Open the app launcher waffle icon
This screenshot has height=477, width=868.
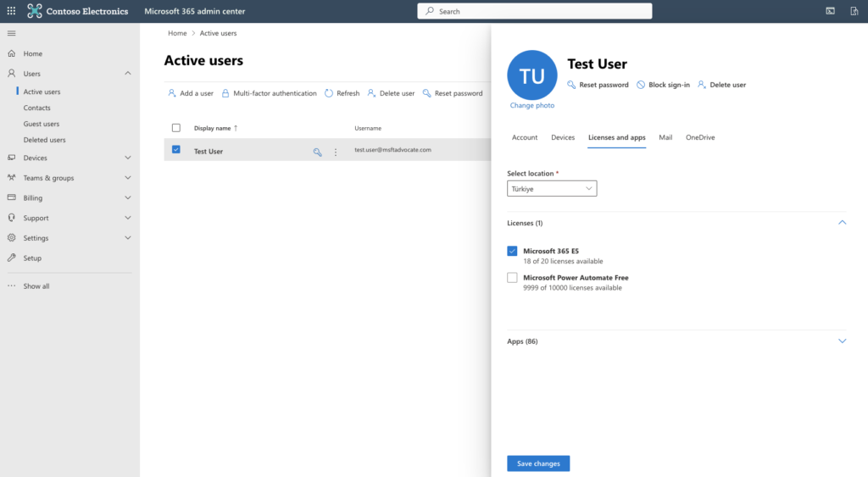pos(11,11)
